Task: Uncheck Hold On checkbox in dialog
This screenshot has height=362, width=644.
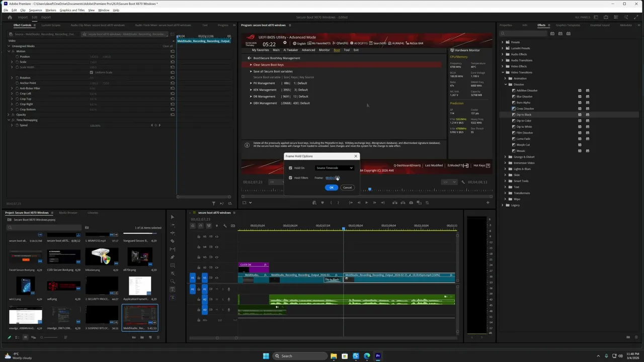Action: (x=290, y=168)
